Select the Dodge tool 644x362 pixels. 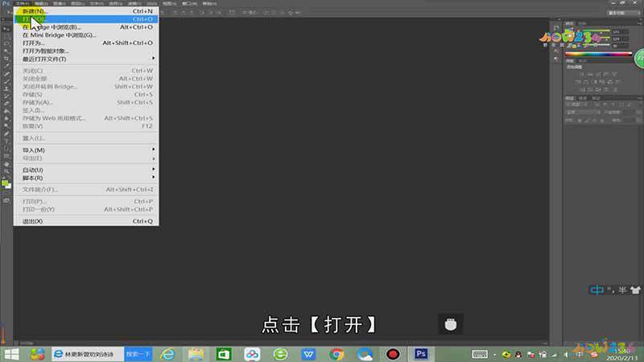(x=6, y=125)
